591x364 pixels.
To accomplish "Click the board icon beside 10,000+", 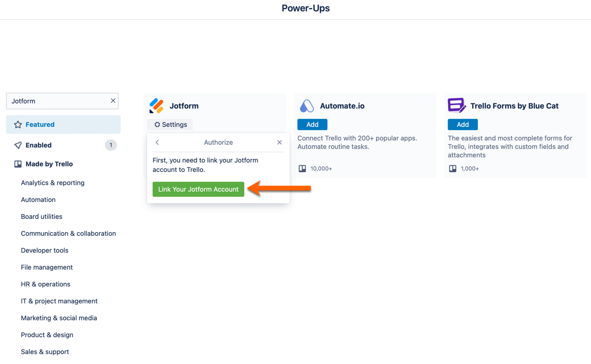I will [302, 168].
